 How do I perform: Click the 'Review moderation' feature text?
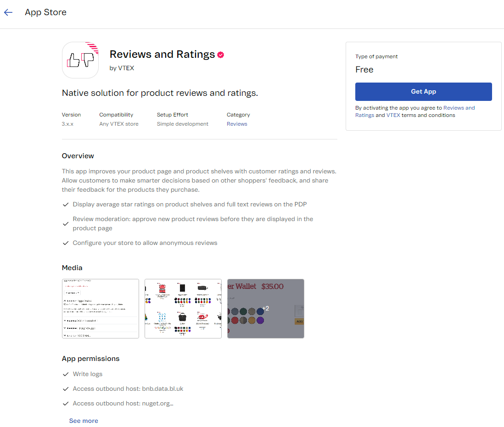[193, 224]
